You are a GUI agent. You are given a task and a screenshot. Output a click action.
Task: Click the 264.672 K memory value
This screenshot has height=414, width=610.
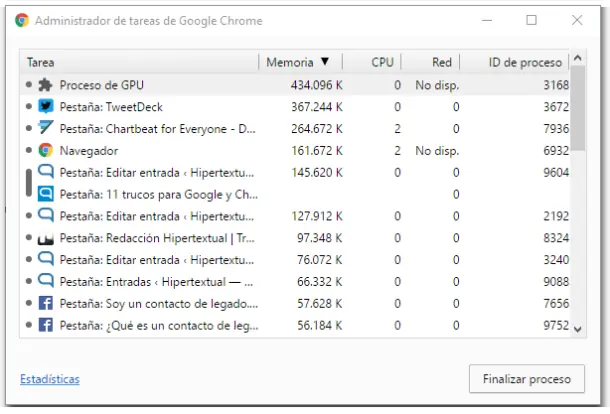(x=317, y=128)
